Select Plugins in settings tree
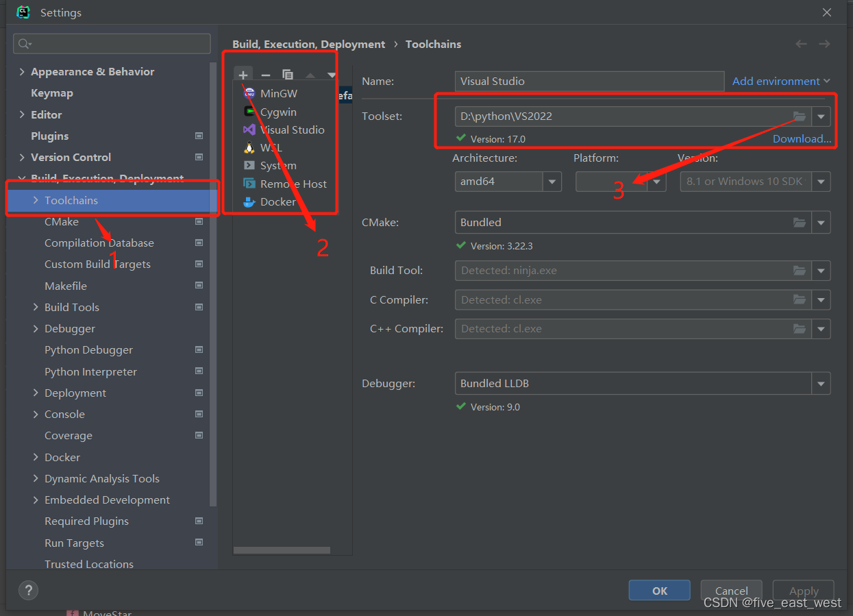 click(x=50, y=136)
